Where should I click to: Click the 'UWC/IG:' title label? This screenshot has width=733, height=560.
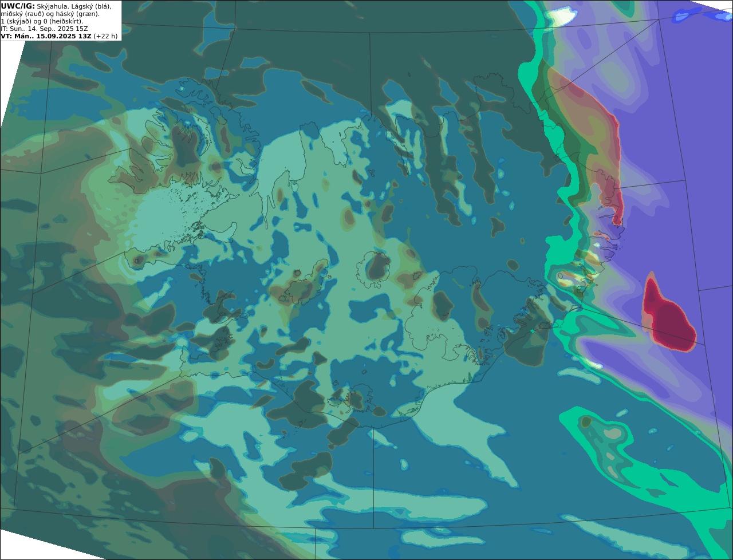tap(17, 6)
